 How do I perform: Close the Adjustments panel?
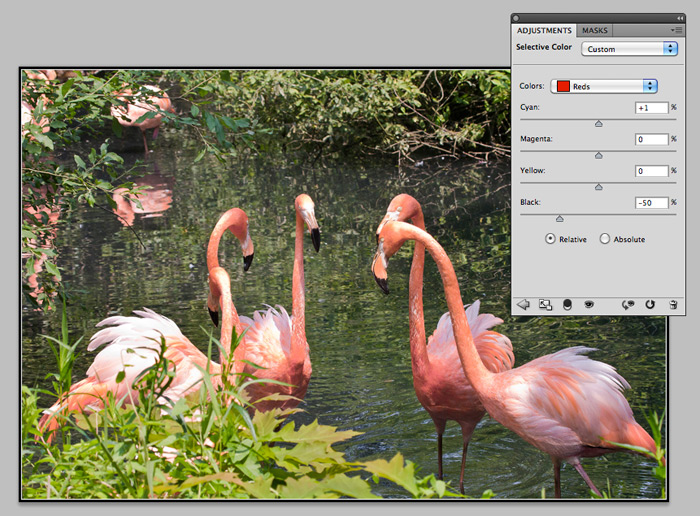[517, 18]
